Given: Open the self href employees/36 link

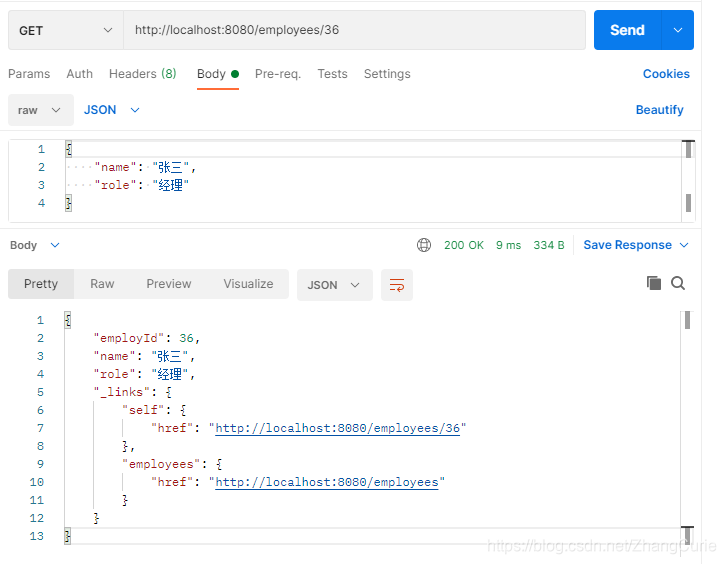Looking at the screenshot, I should [x=338, y=428].
